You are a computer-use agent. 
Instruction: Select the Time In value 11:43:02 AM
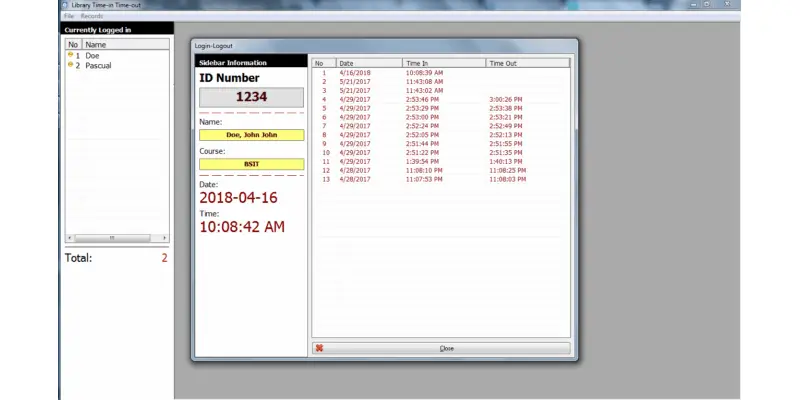pyautogui.click(x=424, y=91)
